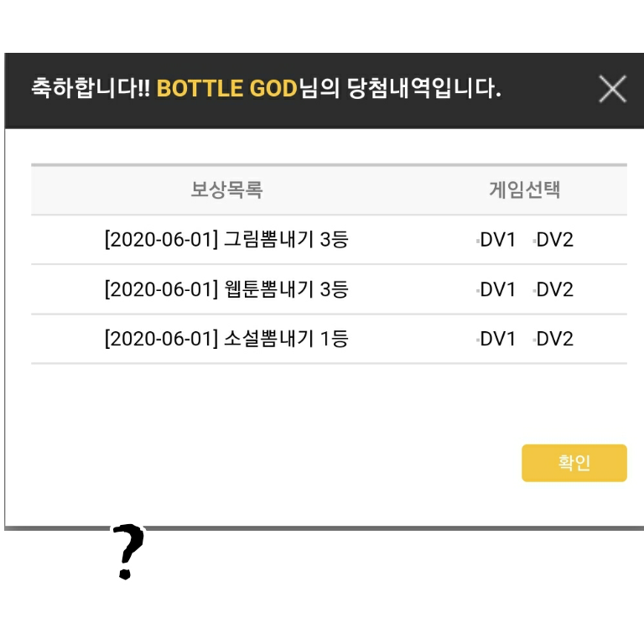Click the BOTTLE GOD username in title
Viewport: 644px width, 644px height.
pos(226,88)
